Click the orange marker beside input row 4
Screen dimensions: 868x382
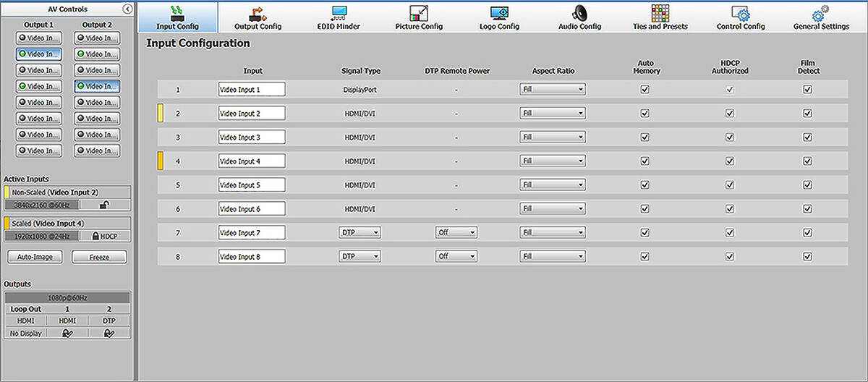click(161, 161)
